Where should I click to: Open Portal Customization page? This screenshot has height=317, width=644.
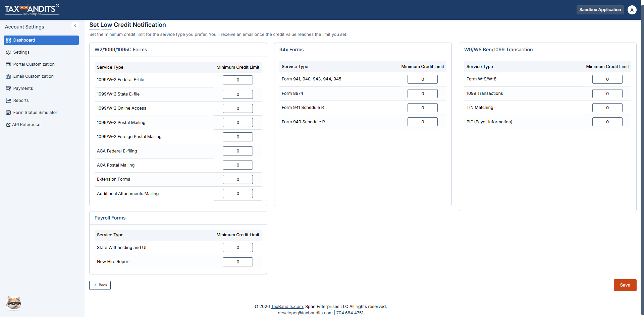click(34, 64)
